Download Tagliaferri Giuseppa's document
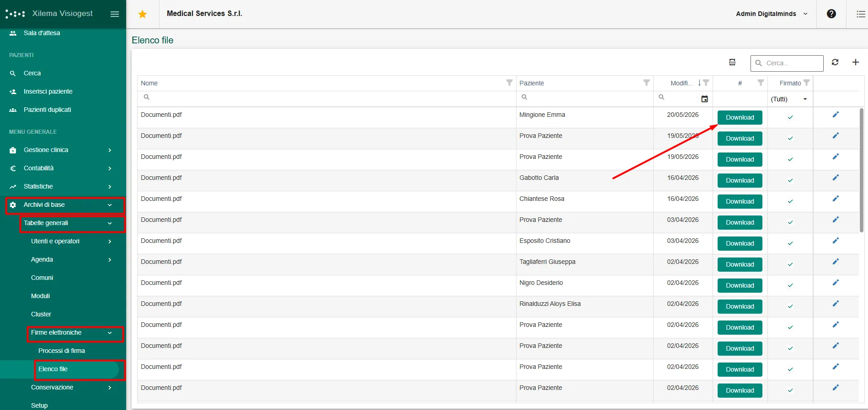 point(740,264)
